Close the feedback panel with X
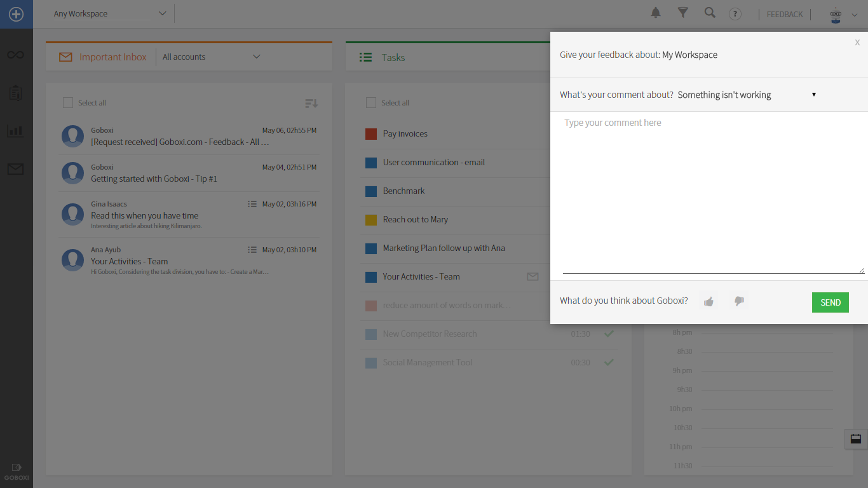 pyautogui.click(x=857, y=43)
